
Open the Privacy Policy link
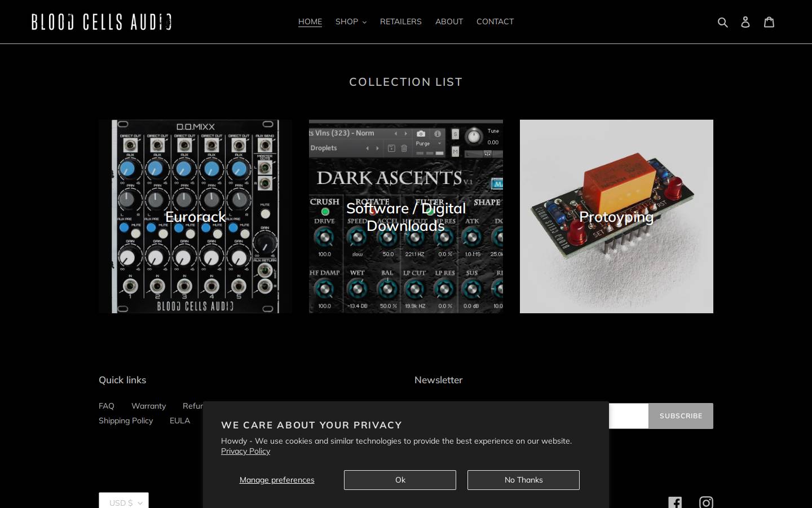tap(245, 451)
